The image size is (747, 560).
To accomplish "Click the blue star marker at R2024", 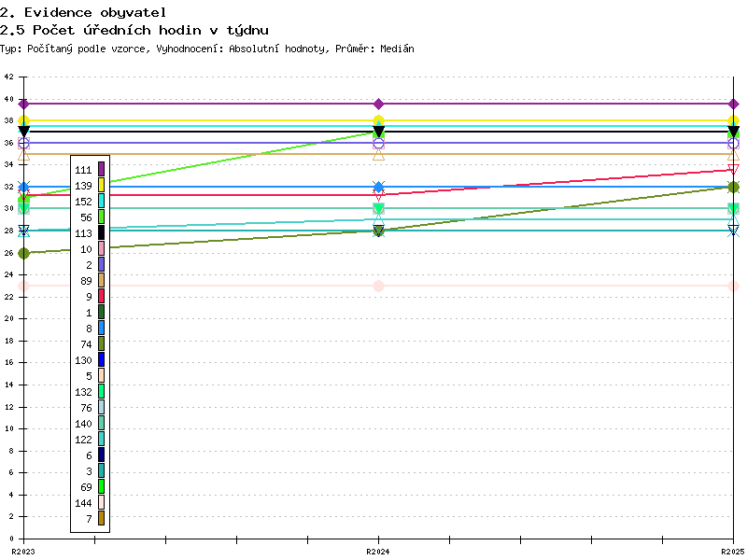I will click(378, 187).
